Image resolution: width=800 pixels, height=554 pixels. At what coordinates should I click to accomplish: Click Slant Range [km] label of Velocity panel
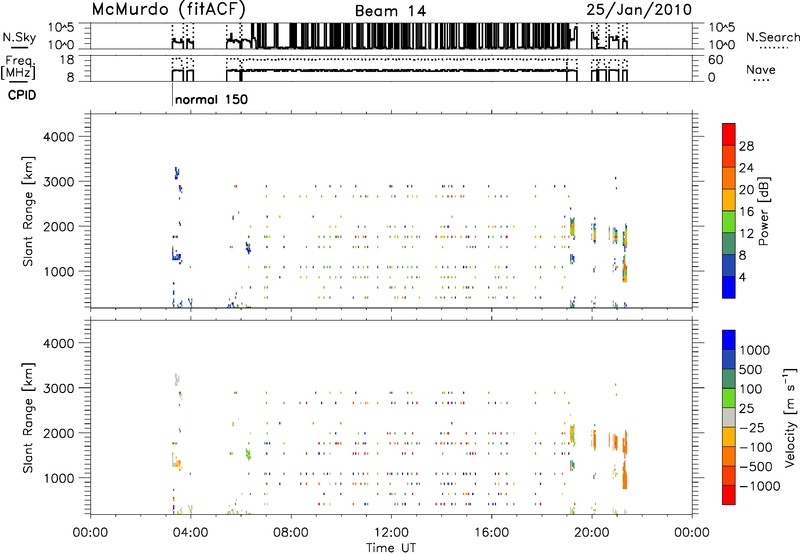pyautogui.click(x=28, y=418)
